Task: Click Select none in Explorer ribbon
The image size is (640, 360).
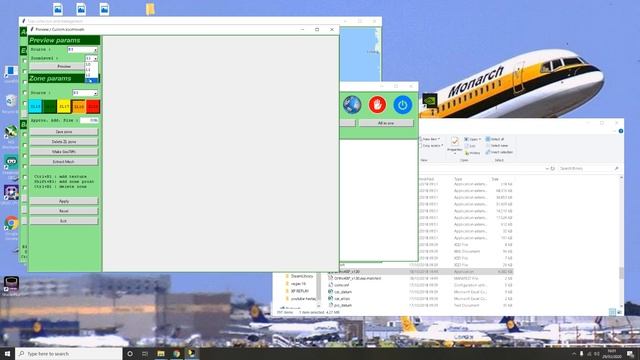Action: 496,146
